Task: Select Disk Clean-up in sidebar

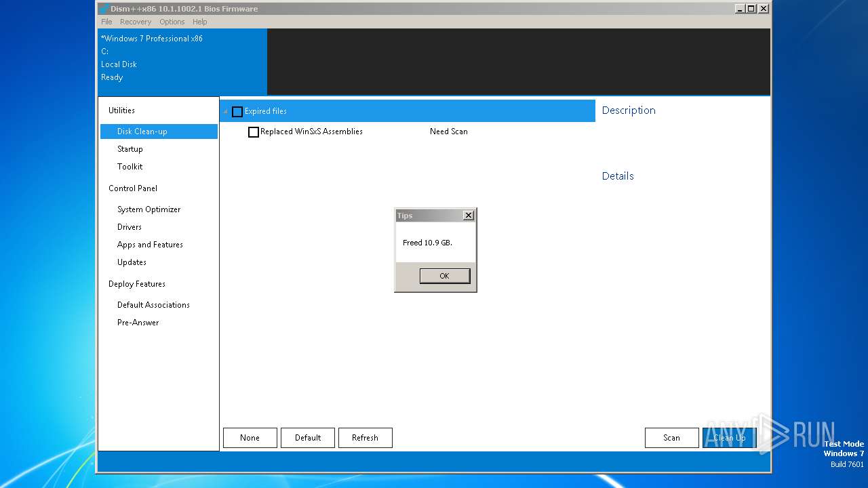Action: click(159, 131)
